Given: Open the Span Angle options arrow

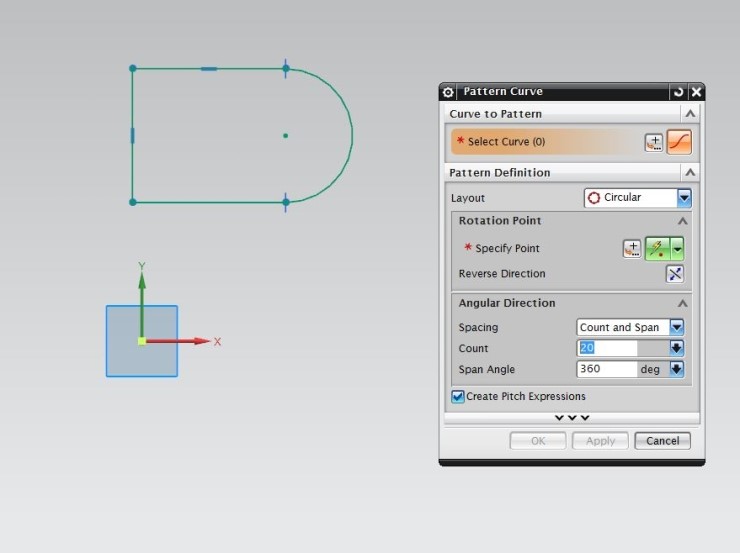Looking at the screenshot, I should tap(676, 369).
